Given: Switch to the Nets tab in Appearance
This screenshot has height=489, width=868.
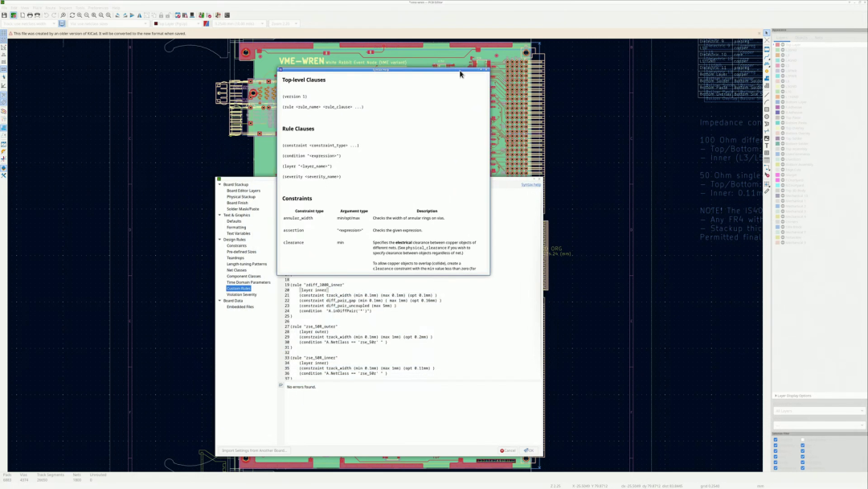Looking at the screenshot, I should 818,38.
